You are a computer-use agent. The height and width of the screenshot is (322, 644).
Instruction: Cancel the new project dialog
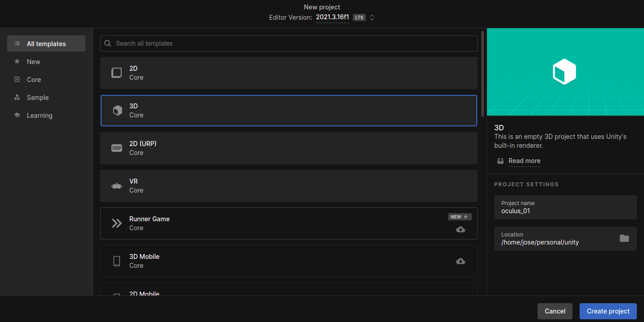coord(555,311)
